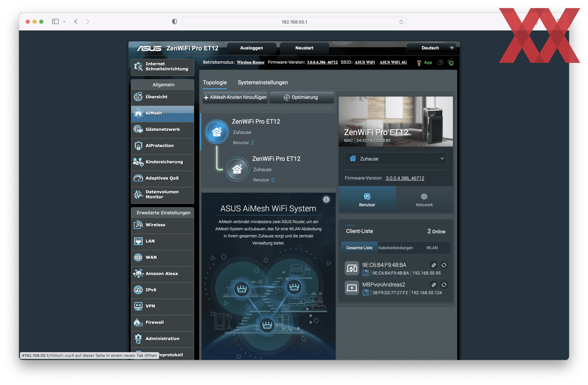Click device icon of client 9E:C6:B4:F9:4B:BA
The height and width of the screenshot is (385, 588).
coord(352,269)
